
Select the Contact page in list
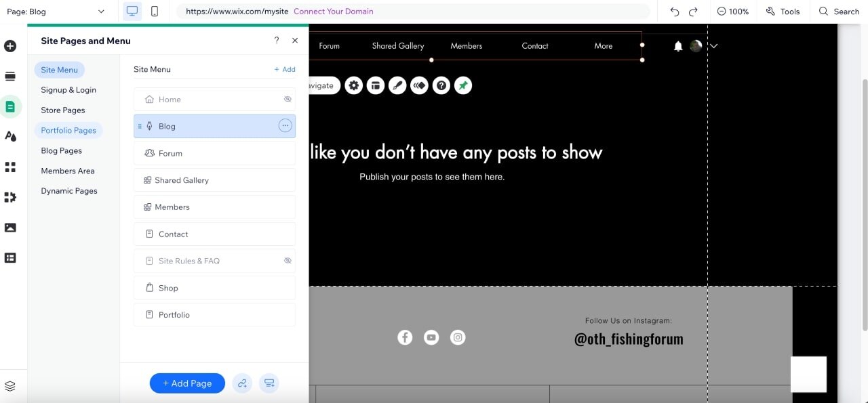pos(214,234)
